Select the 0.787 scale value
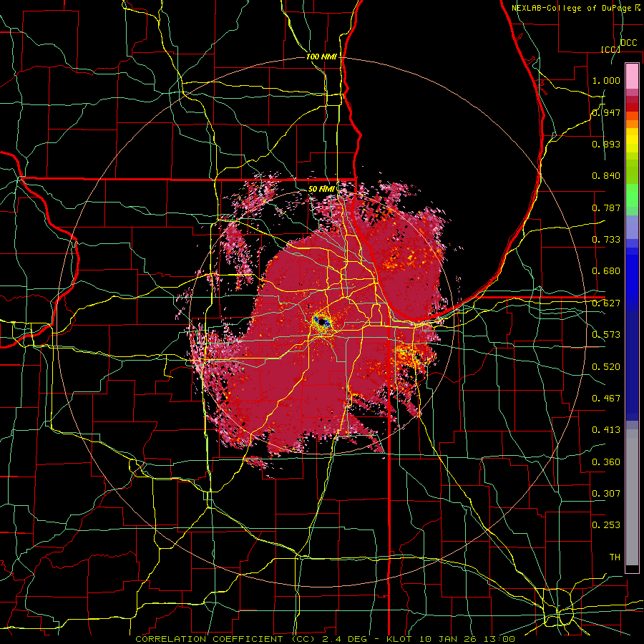Image resolution: width=644 pixels, height=644 pixels. [606, 208]
